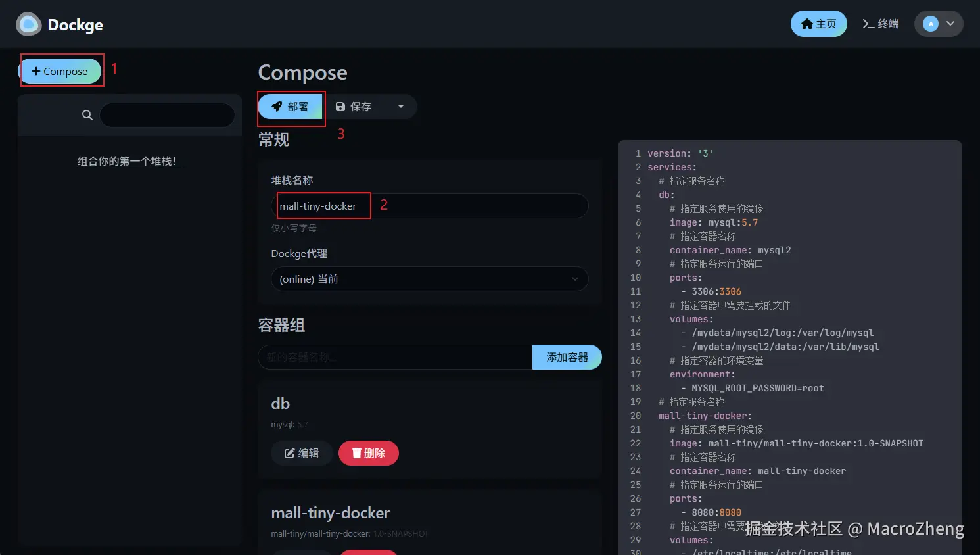Click YAML line 'environment:' on line 17
This screenshot has width=980, height=555.
(x=703, y=374)
